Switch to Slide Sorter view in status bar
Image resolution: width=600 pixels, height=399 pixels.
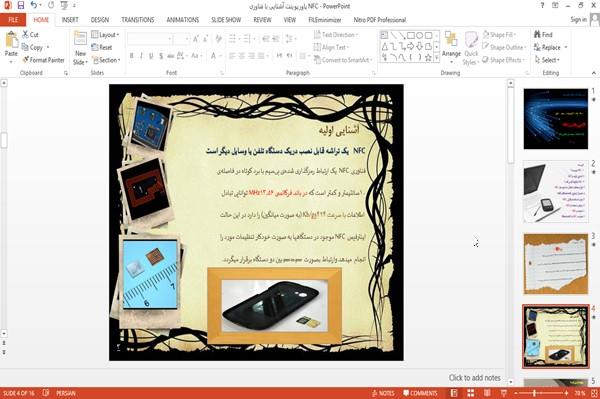(471, 393)
